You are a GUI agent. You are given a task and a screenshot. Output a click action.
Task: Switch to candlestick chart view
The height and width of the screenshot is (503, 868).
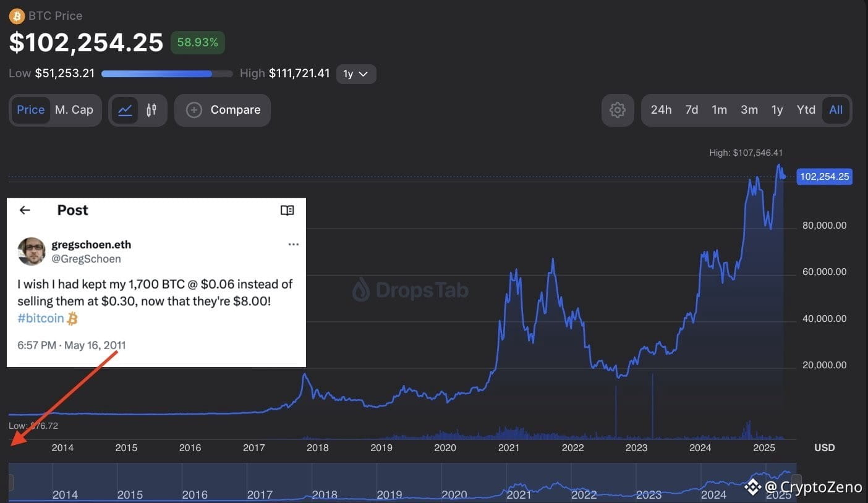151,110
